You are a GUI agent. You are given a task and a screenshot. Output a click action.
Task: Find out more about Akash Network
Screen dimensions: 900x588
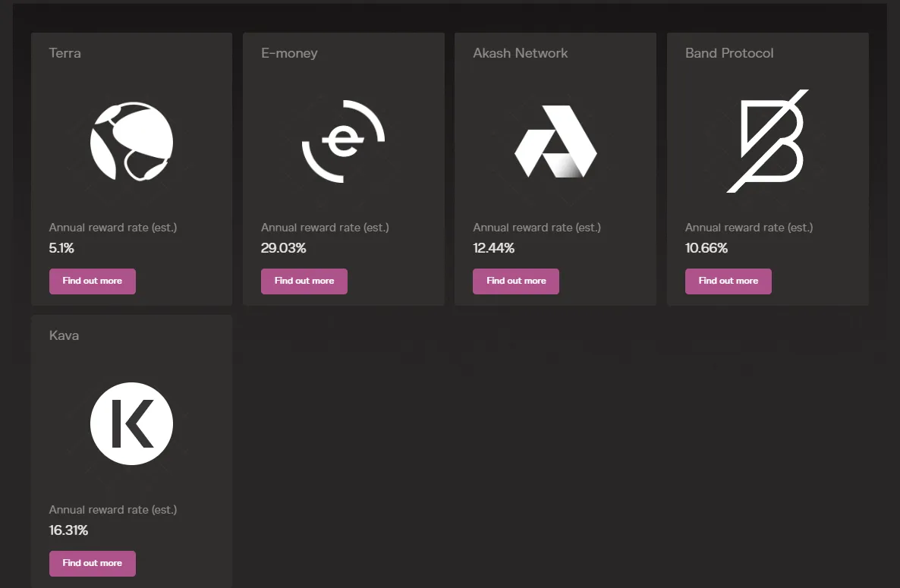click(516, 281)
